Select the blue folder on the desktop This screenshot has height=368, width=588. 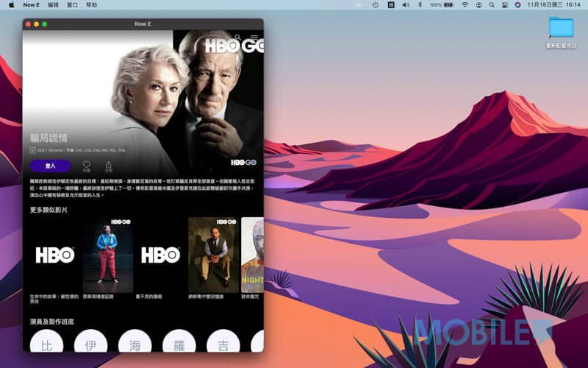point(562,28)
